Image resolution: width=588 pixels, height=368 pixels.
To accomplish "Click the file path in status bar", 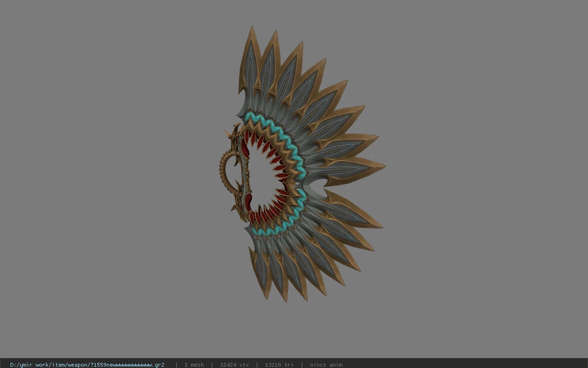I will (x=87, y=365).
